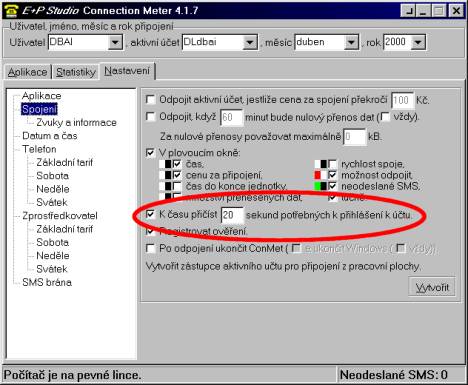This screenshot has height=385, width=468.
Task: Open Svátek under Zprostředkovatel
Action: coord(52,269)
